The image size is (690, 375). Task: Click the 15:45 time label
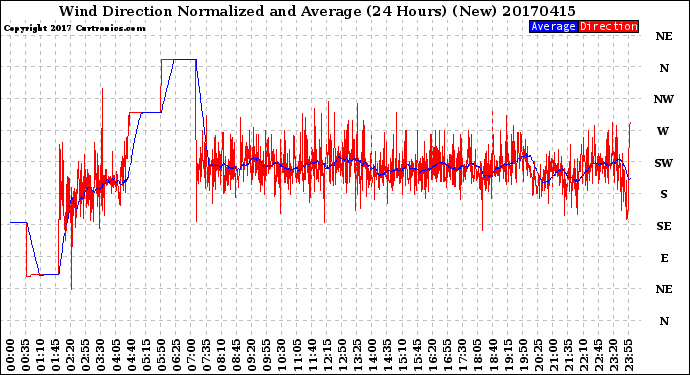(417, 355)
